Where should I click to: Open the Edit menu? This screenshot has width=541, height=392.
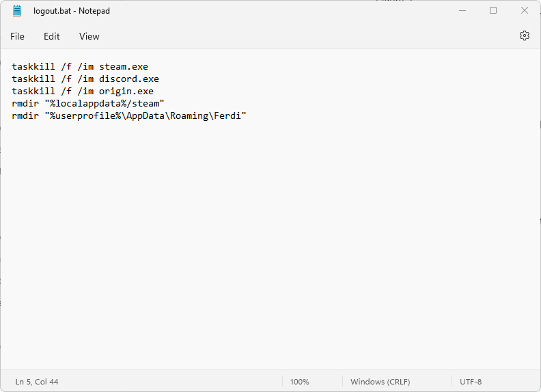click(52, 36)
